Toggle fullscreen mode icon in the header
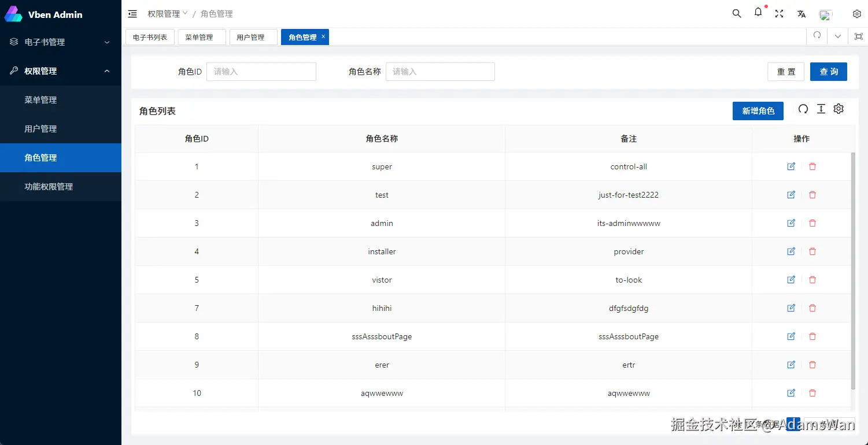 [779, 14]
